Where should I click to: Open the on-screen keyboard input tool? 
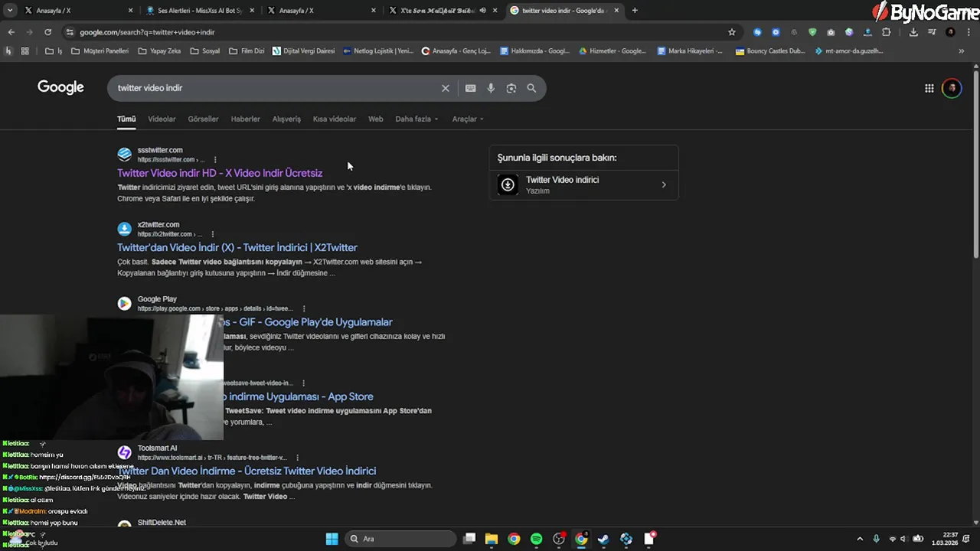[x=470, y=88]
